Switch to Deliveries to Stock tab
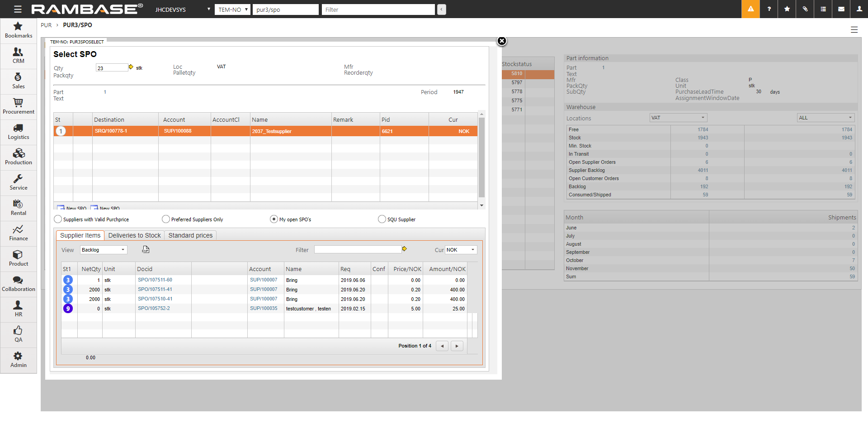This screenshot has height=424, width=868. pyautogui.click(x=134, y=235)
